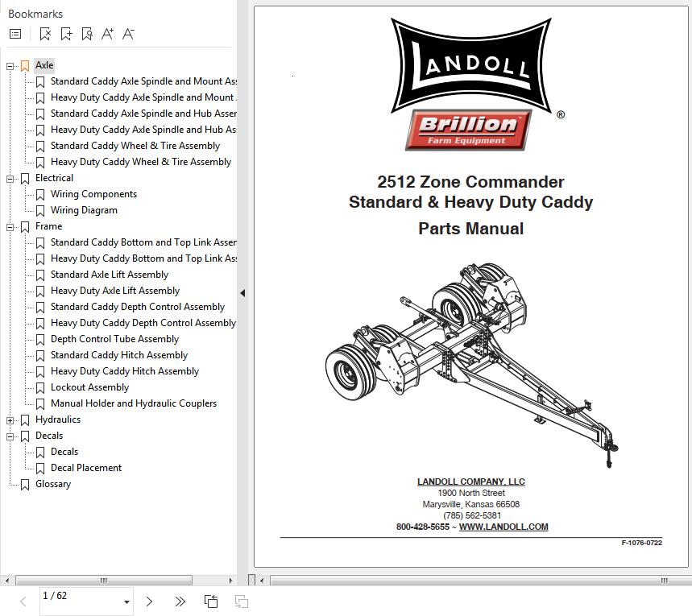This screenshot has height=616, width=692.
Task: Click the add new bookmark icon
Action: click(66, 34)
